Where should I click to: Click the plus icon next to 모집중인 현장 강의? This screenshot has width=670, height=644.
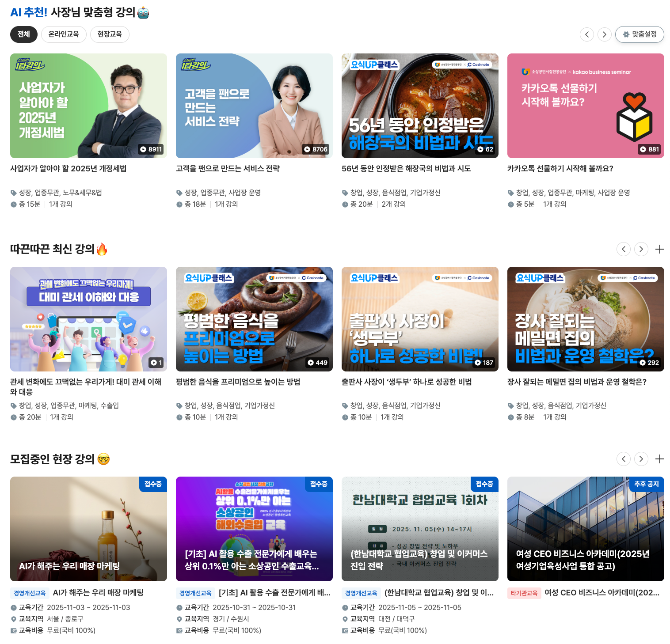tap(659, 459)
